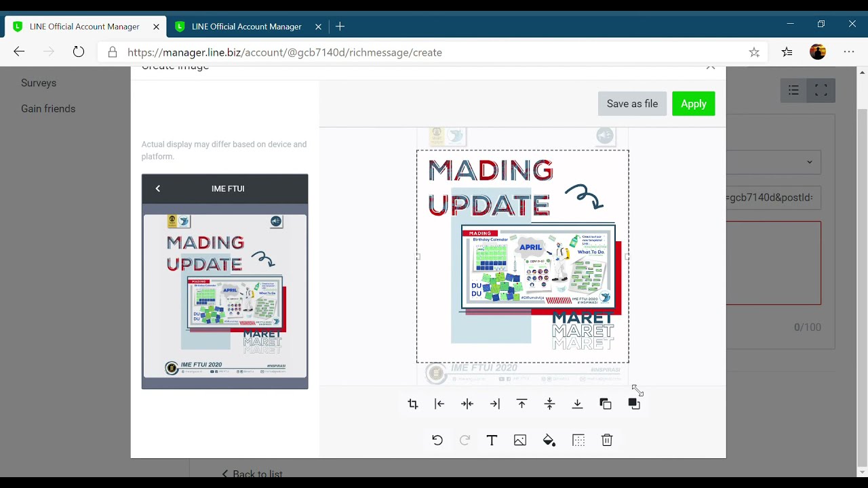
Task: Click the back arrow in IME FTUI preview
Action: pos(158,188)
